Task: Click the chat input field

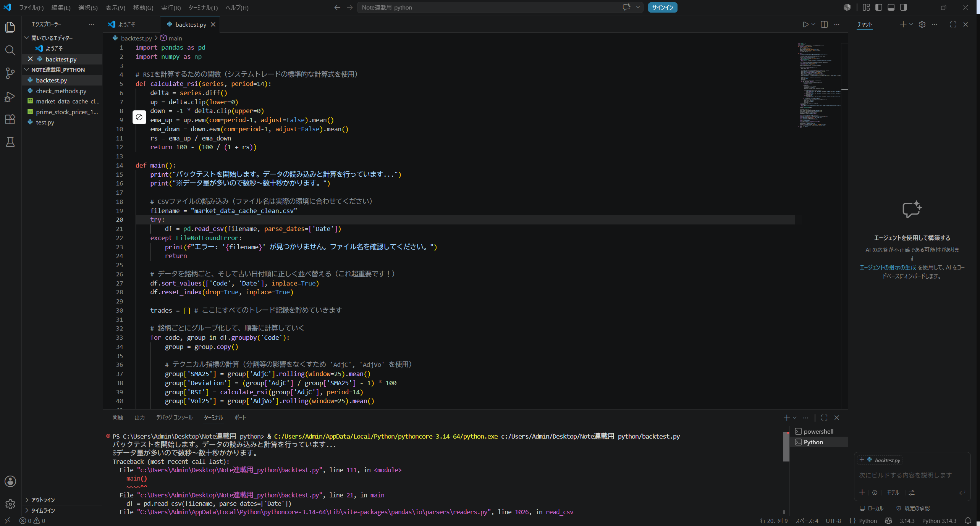Action: 912,475
